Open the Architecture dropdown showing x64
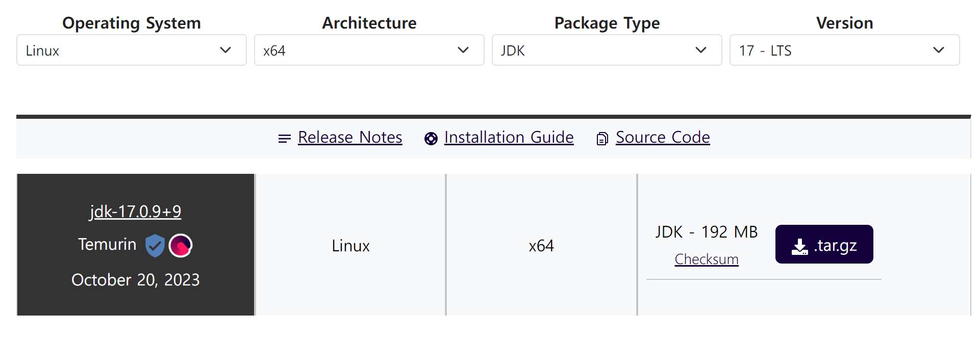980x339 pixels. point(369,50)
